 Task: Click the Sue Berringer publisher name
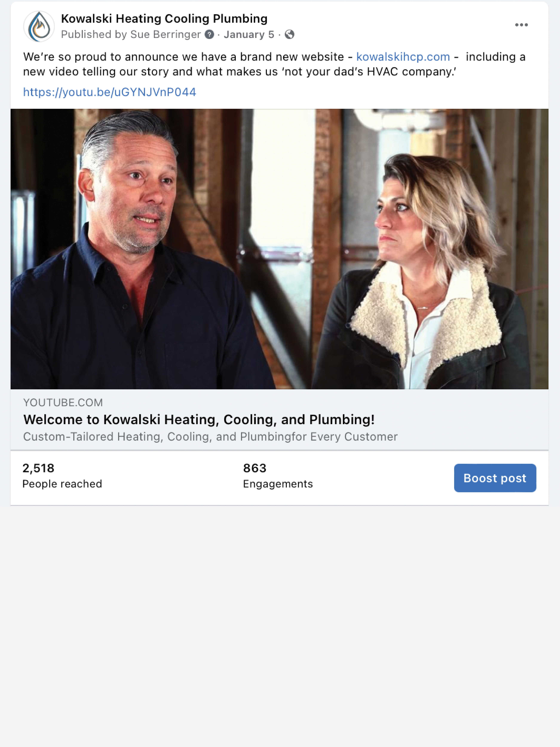coord(165,35)
